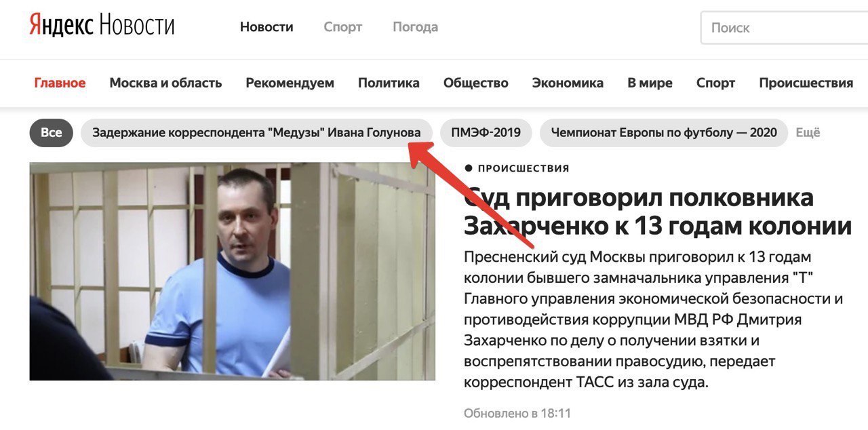Open the Общество category
This screenshot has width=868, height=430.
click(x=475, y=83)
